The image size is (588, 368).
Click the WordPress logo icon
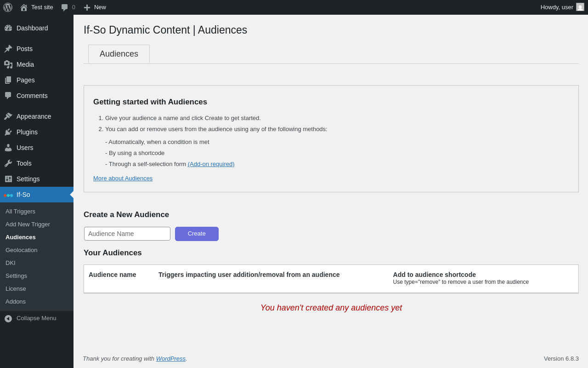[8, 7]
